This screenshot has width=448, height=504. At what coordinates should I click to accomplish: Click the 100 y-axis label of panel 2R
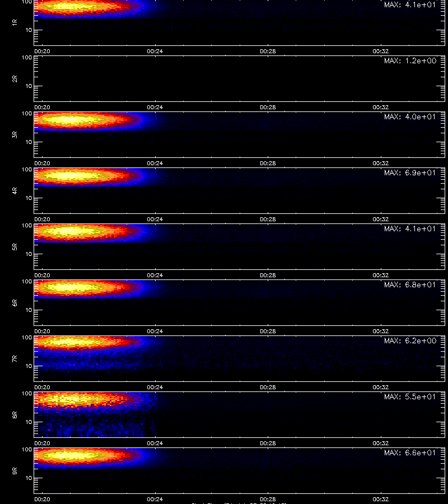27,58
